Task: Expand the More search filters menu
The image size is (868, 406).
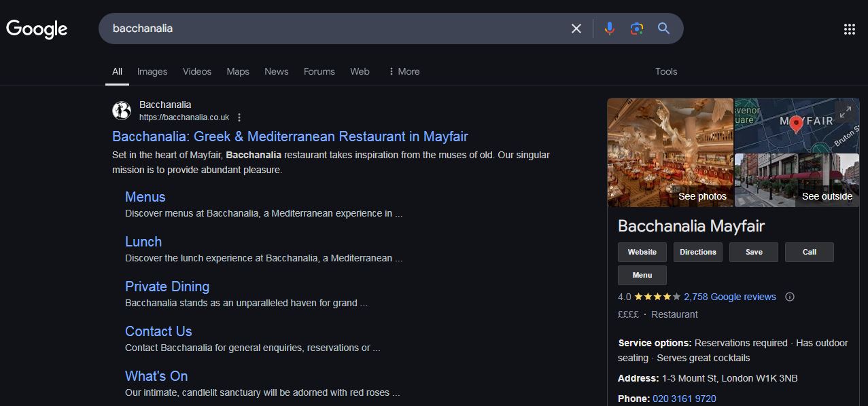Action: coord(404,71)
